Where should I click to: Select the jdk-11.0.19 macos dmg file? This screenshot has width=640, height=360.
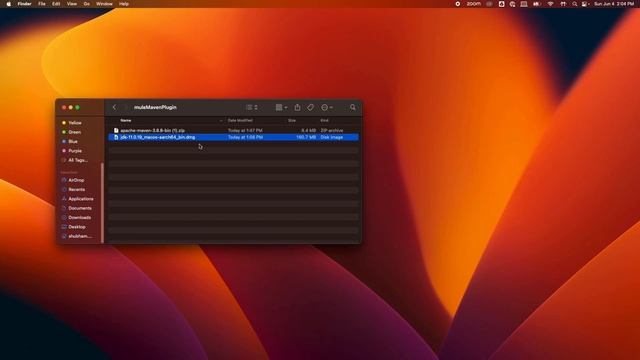tap(233, 137)
